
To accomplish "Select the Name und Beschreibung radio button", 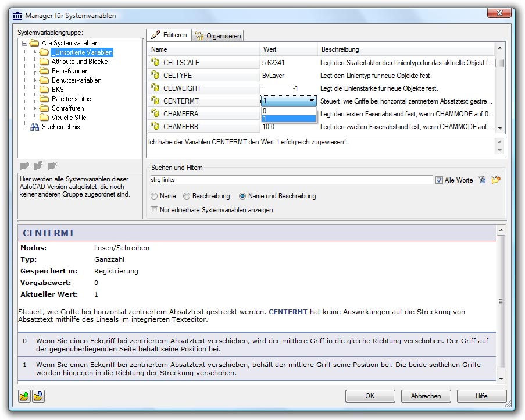I will 242,196.
